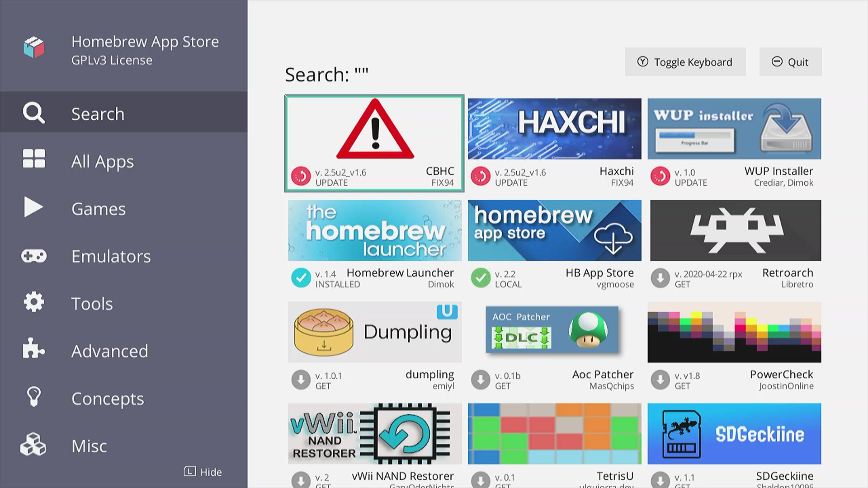Screen dimensions: 868x488
Task: Click the Emulators gamepad icon
Action: click(x=34, y=256)
